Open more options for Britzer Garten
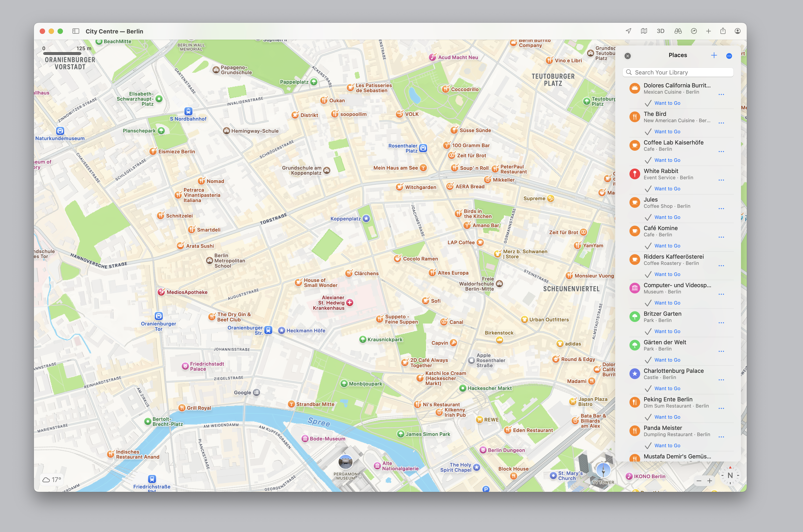 [721, 323]
